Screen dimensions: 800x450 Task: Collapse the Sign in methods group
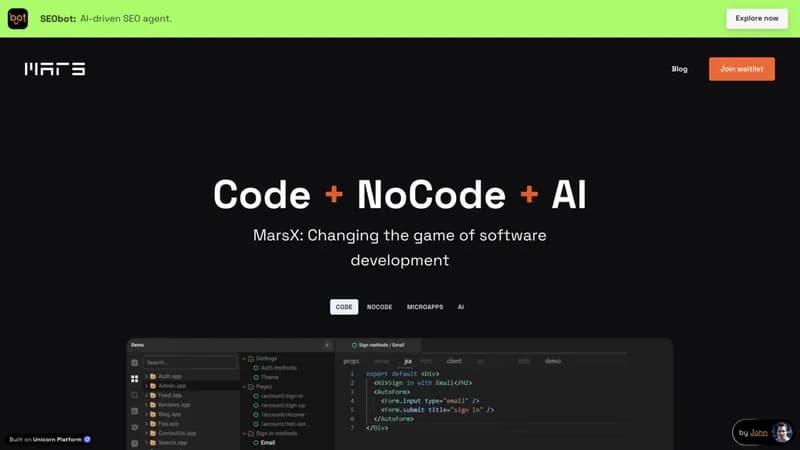pyautogui.click(x=244, y=434)
